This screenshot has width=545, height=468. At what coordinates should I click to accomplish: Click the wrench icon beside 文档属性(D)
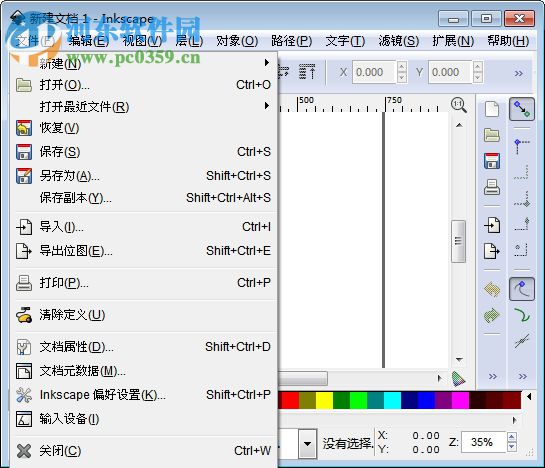pos(24,347)
